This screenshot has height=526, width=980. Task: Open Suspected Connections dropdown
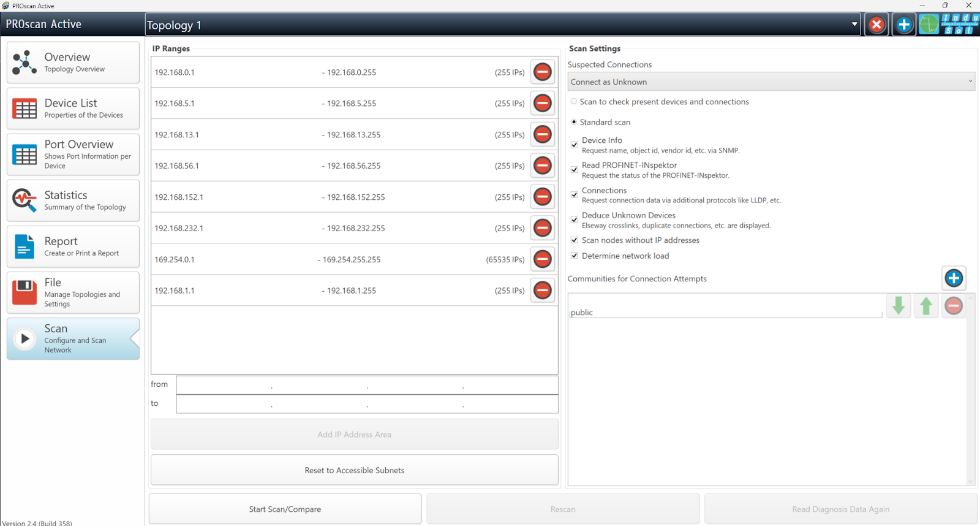pyautogui.click(x=771, y=82)
